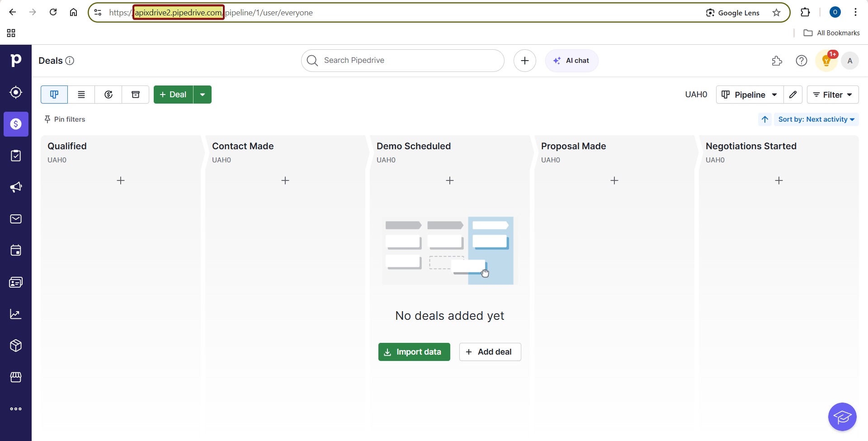Open Google Lens in address bar
This screenshot has width=868, height=441.
pyautogui.click(x=733, y=13)
